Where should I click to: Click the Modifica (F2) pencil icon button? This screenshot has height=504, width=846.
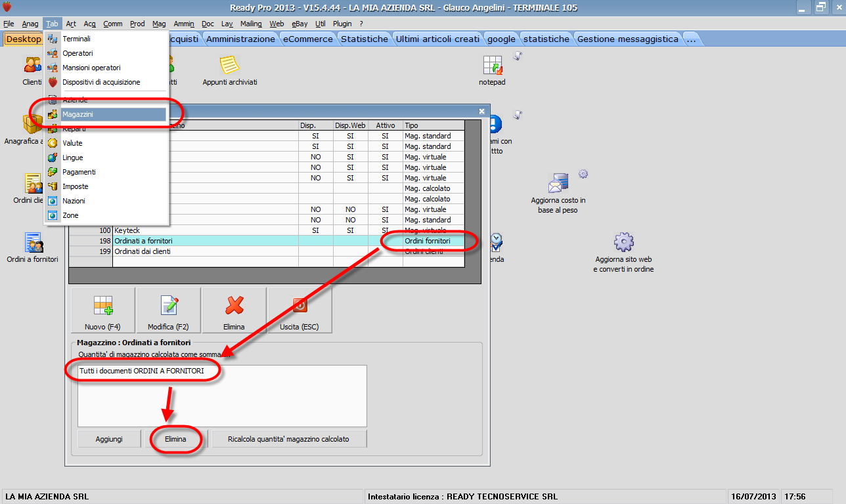(x=169, y=310)
